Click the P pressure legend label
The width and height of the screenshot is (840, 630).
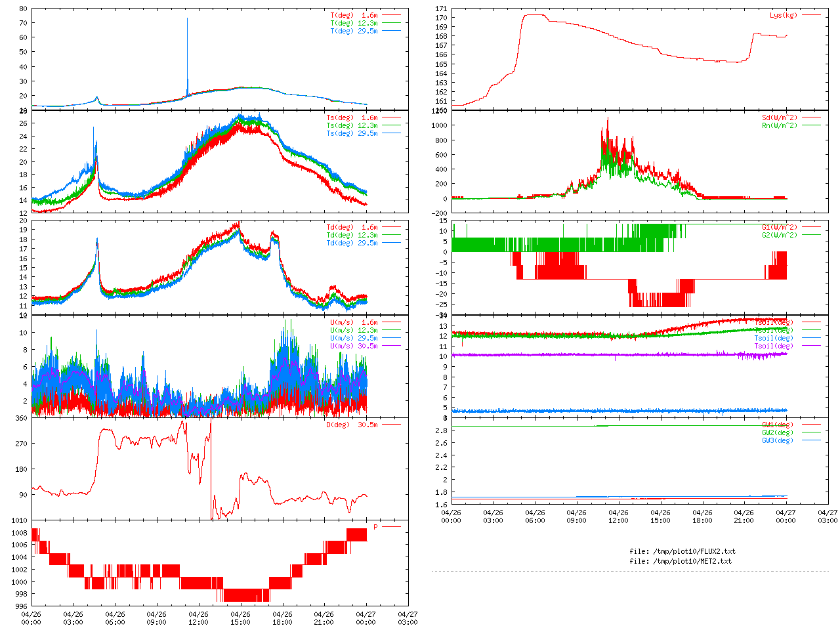(376, 527)
